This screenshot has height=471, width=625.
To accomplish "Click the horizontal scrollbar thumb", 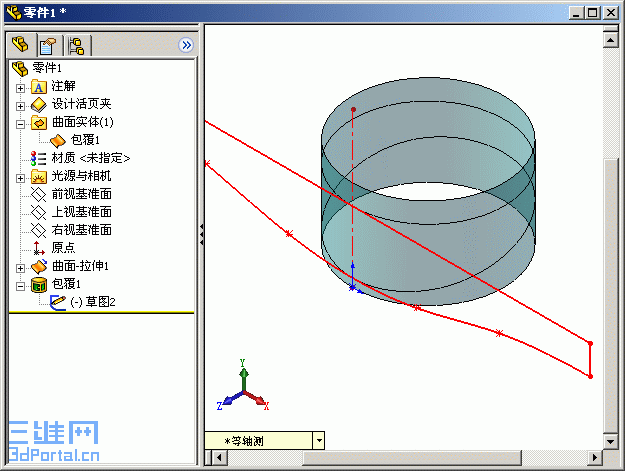I will 412,457.
